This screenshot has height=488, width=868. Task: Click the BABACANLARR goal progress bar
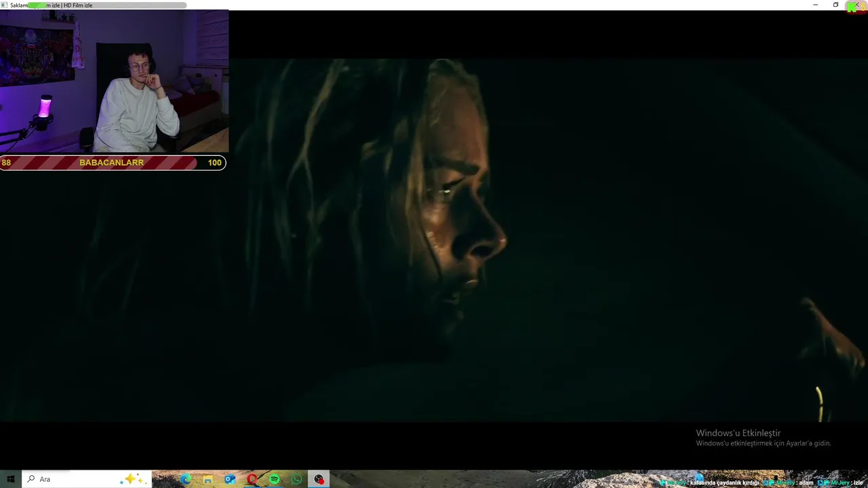(x=113, y=163)
